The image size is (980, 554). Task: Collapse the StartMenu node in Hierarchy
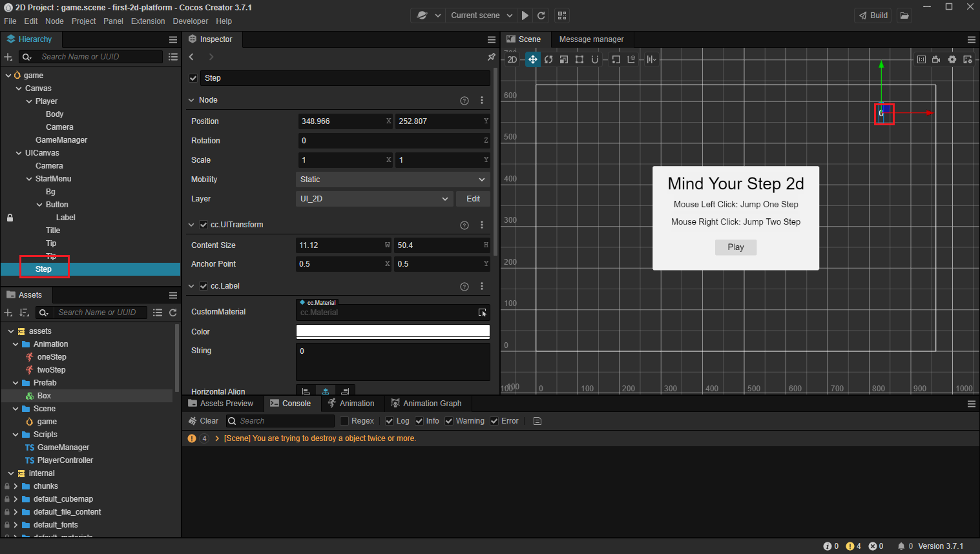(29, 179)
